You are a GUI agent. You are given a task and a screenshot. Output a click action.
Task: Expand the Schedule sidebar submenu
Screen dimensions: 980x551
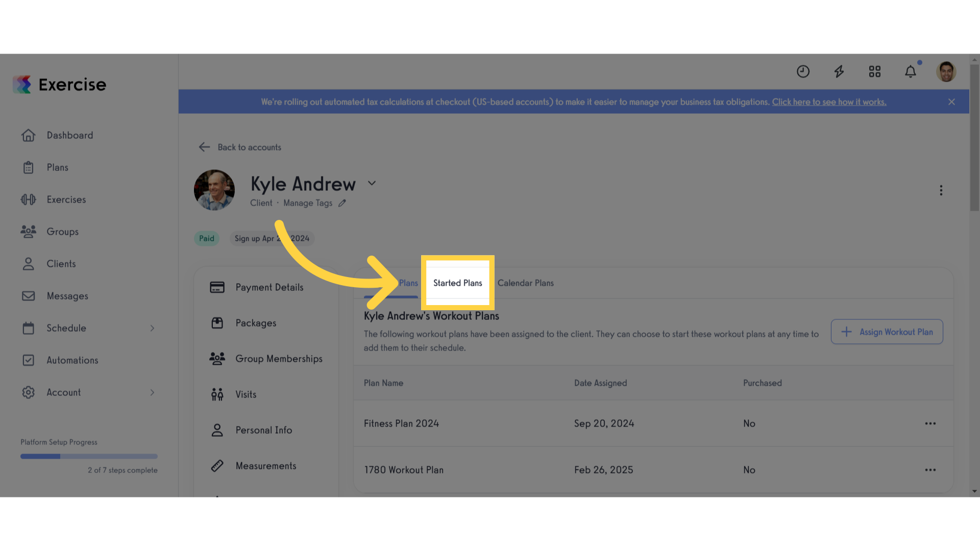tap(152, 328)
